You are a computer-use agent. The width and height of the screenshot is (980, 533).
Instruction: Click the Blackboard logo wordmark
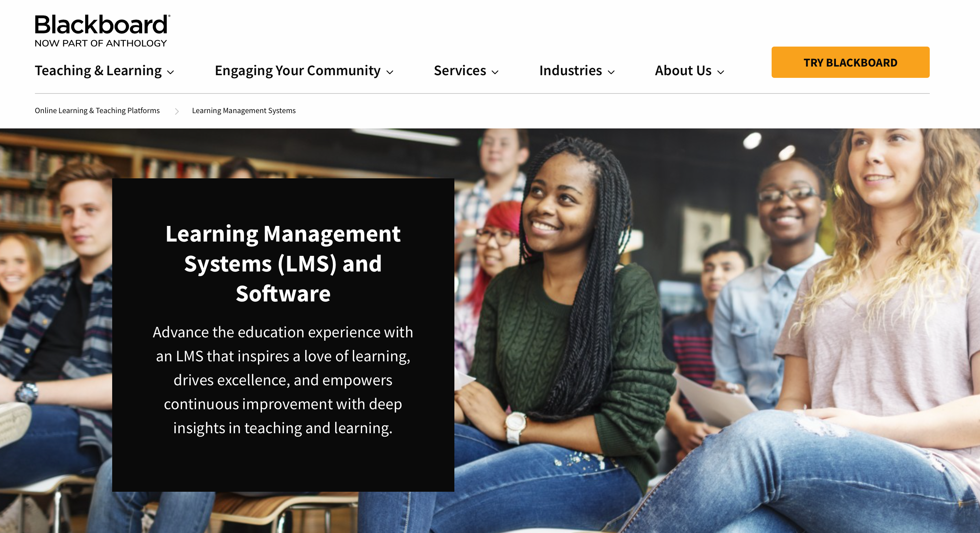pos(102,24)
